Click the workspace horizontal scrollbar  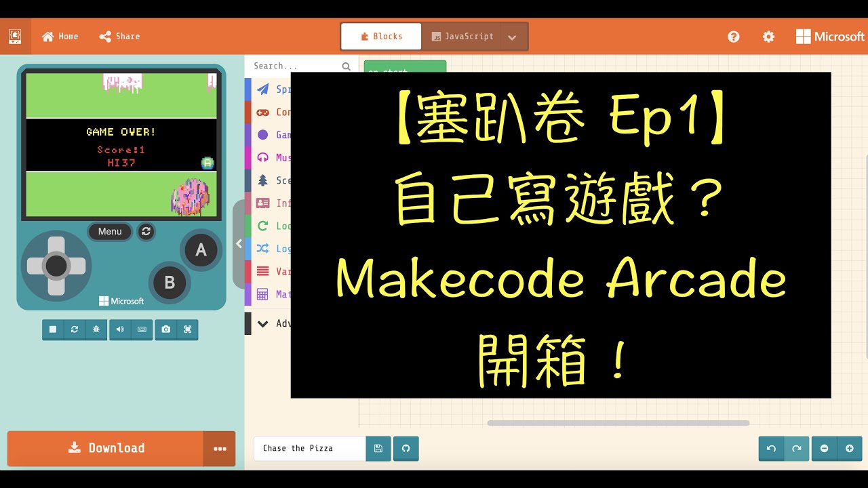click(x=618, y=423)
